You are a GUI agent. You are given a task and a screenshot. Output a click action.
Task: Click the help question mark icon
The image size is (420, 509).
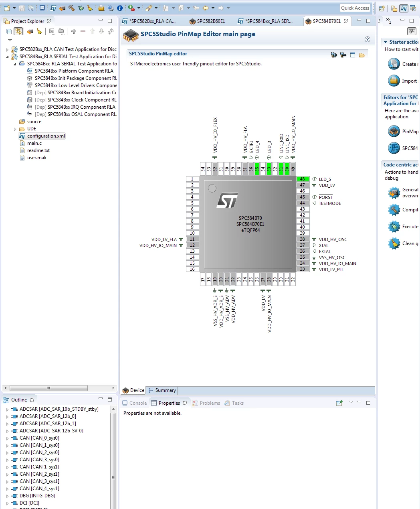tap(367, 39)
